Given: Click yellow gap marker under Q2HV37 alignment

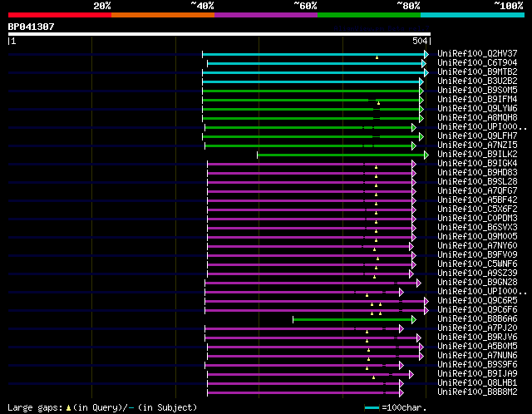Looking at the screenshot, I should tap(377, 57).
